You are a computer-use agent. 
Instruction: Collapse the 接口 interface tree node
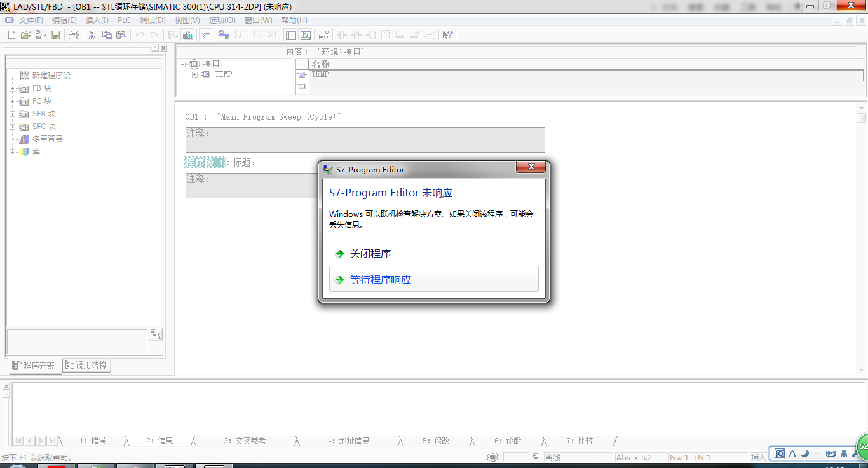(x=183, y=64)
